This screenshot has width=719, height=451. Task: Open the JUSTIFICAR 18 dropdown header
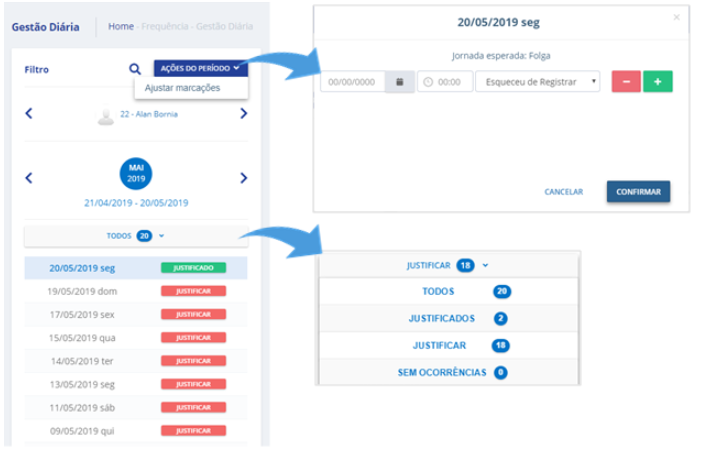(447, 266)
